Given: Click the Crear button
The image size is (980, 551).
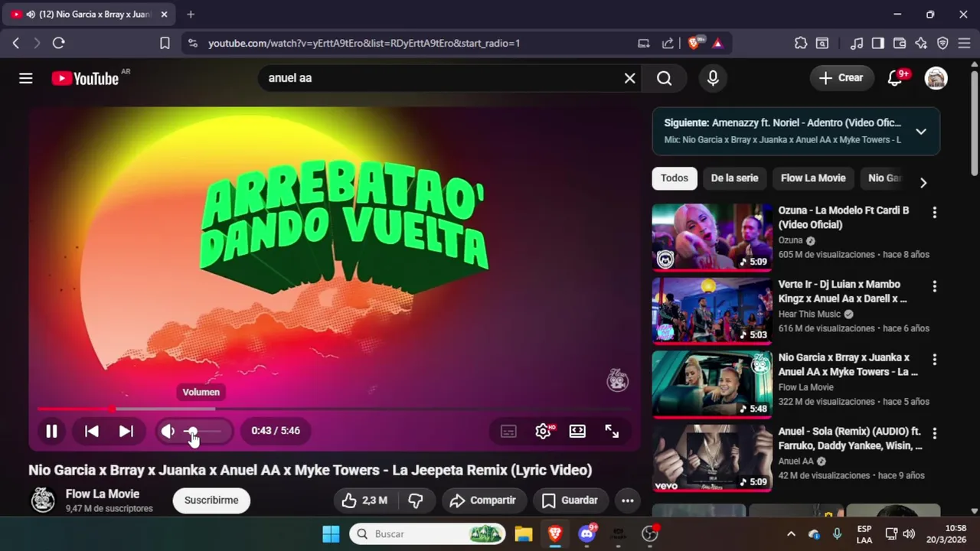Looking at the screenshot, I should point(841,78).
